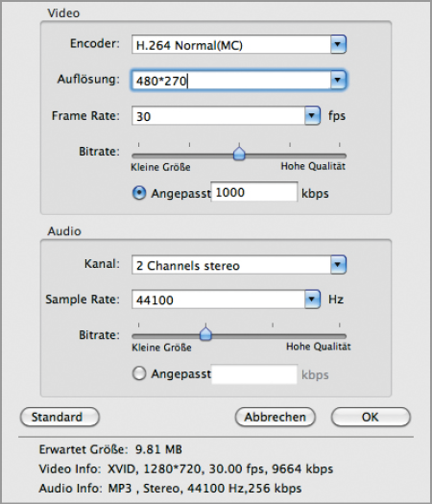The width and height of the screenshot is (432, 504).
Task: Open the Encoder dropdown arrow
Action: click(x=338, y=44)
